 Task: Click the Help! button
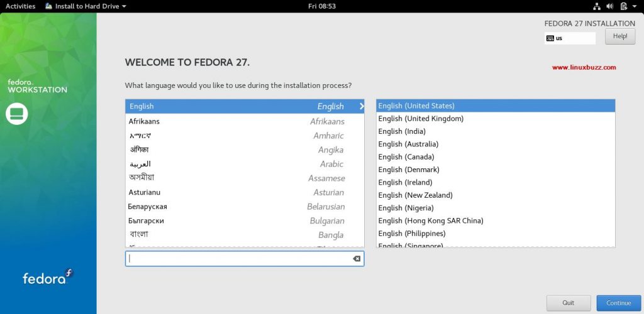[619, 36]
